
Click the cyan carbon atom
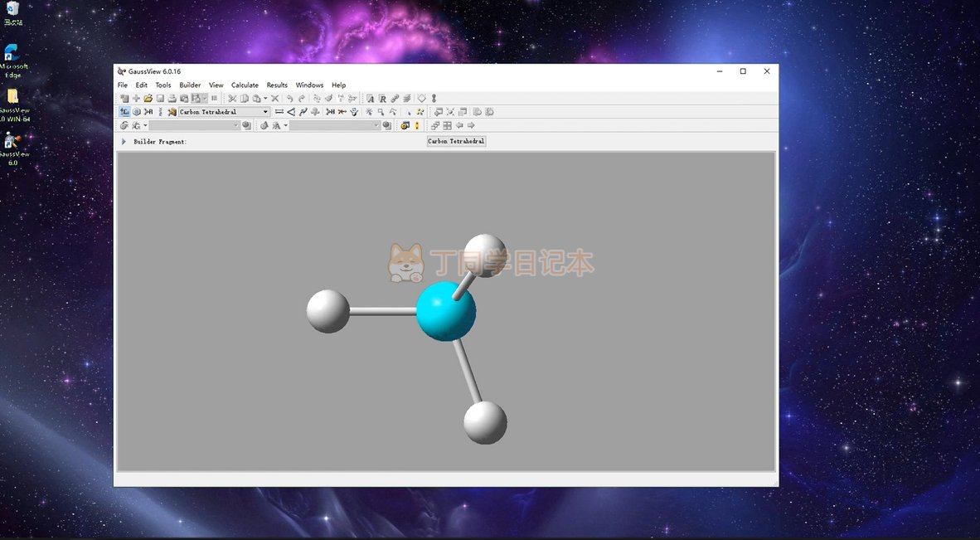446,311
